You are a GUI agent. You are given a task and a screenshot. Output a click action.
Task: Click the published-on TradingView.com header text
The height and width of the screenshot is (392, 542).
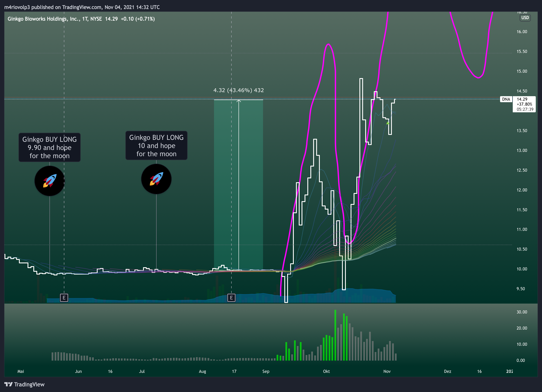pyautogui.click(x=82, y=7)
